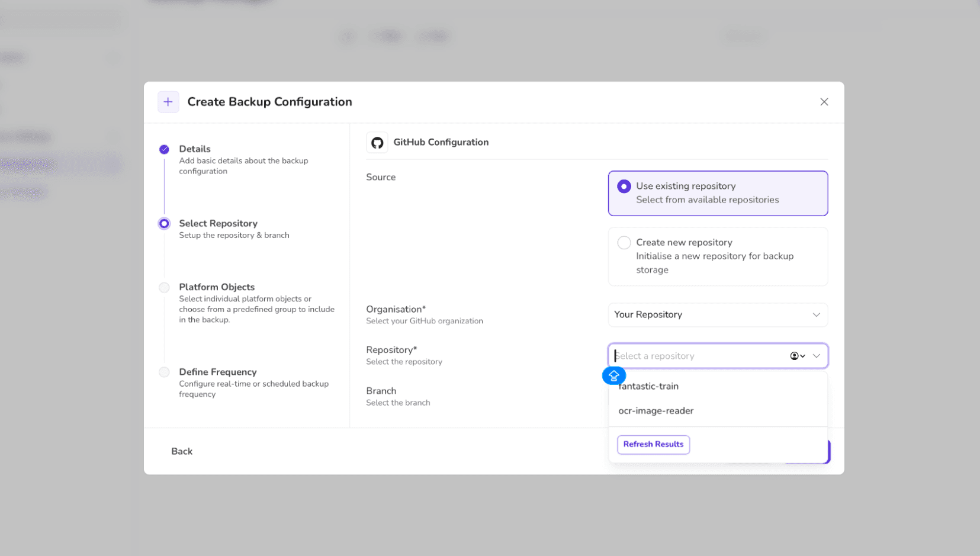Click the completed Details step checkmark

click(164, 149)
